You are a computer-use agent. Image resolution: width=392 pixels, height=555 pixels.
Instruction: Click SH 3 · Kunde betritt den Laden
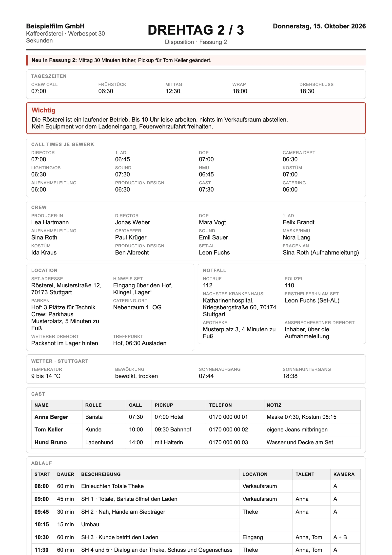[120, 537]
